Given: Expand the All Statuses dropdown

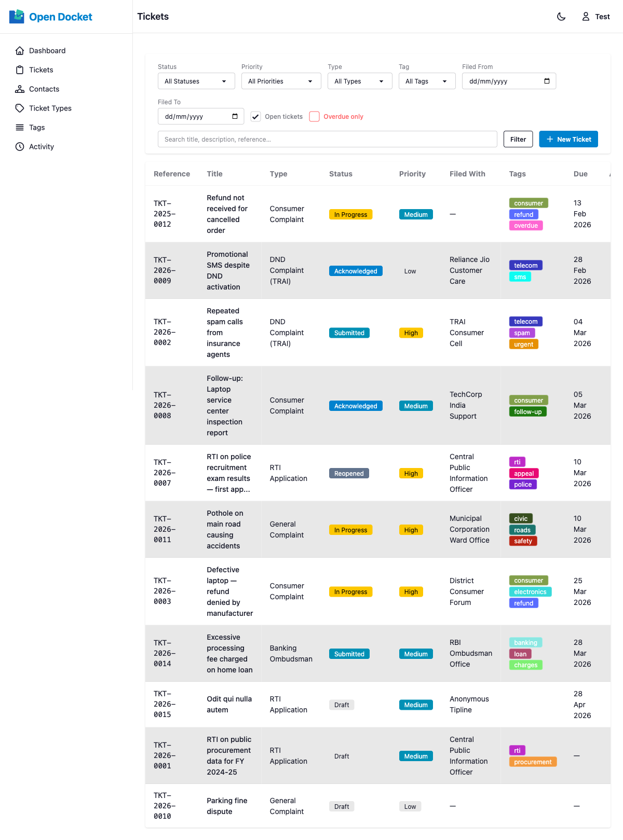Looking at the screenshot, I should coord(196,81).
